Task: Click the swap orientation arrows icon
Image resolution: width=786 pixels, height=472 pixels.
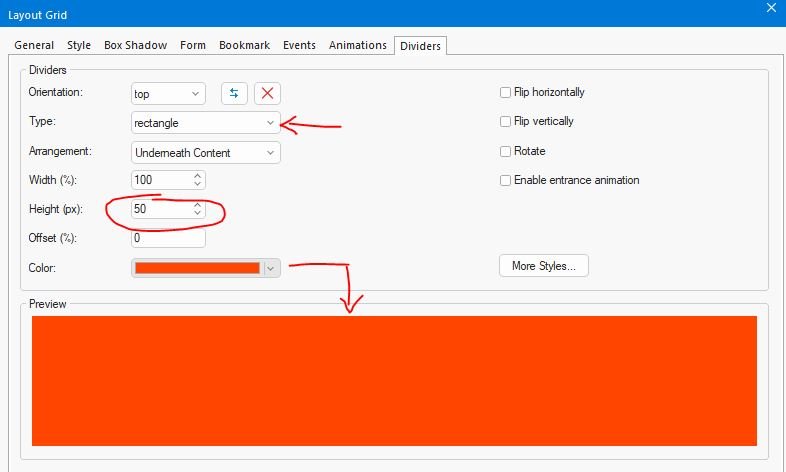Action: coord(234,93)
